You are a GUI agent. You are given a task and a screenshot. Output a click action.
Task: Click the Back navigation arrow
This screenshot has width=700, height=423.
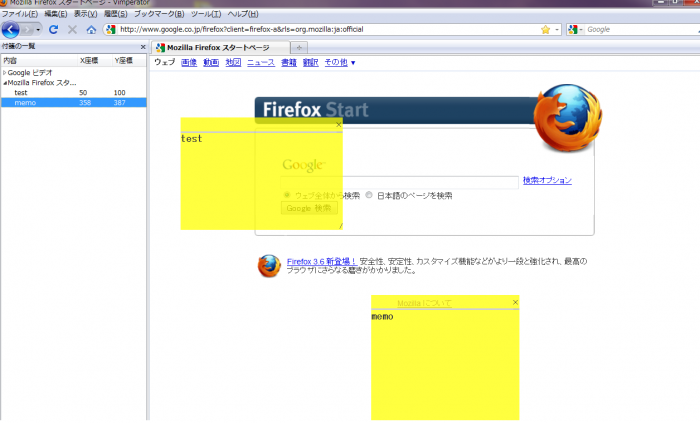point(10,29)
